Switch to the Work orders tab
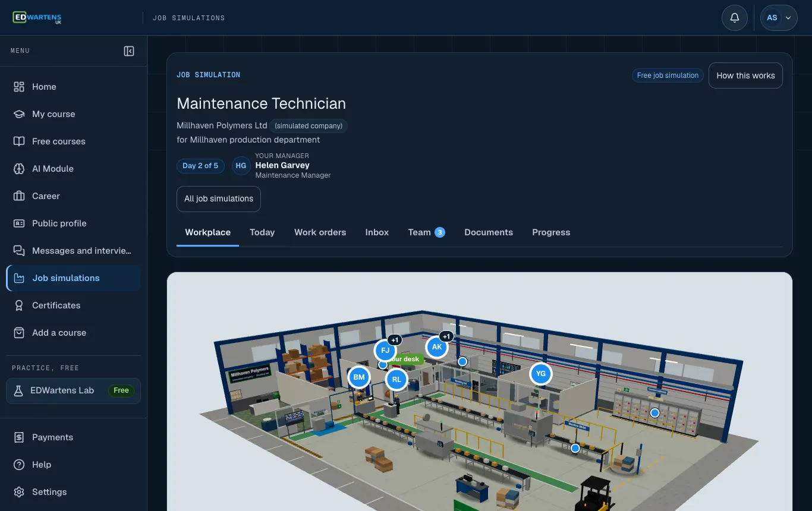 click(x=320, y=232)
